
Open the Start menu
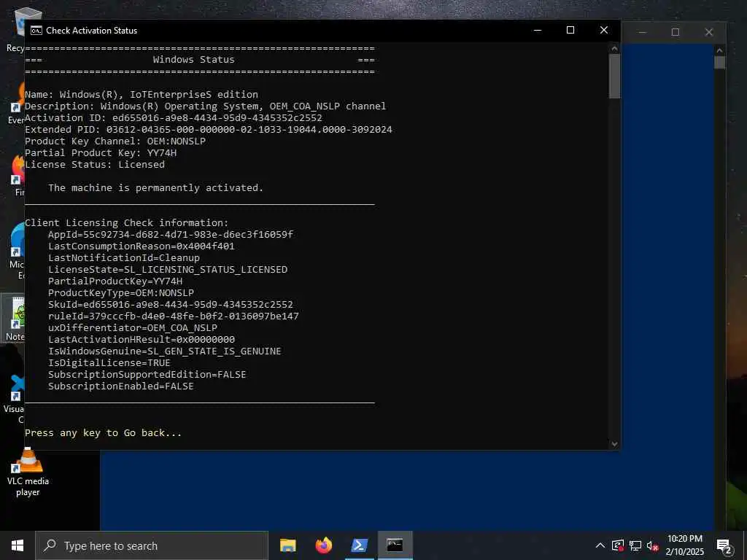pyautogui.click(x=18, y=545)
